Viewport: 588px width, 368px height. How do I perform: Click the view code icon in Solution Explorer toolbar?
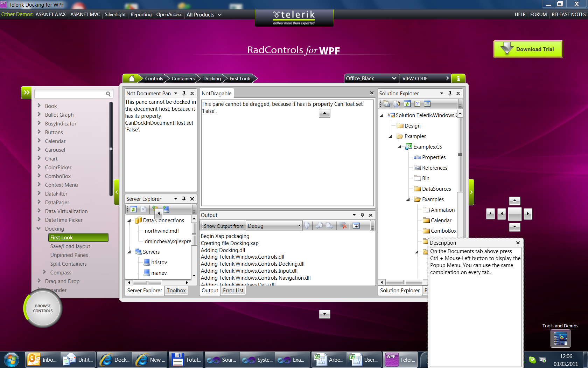coord(417,104)
